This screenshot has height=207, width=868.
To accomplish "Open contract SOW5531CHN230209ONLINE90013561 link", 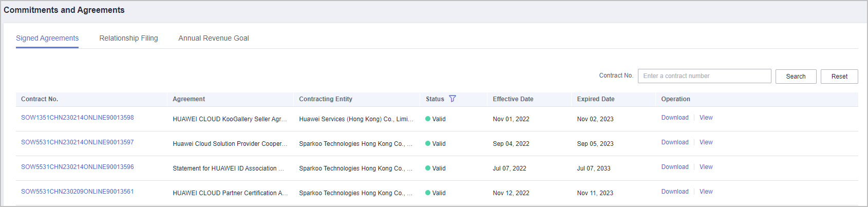I will [78, 192].
